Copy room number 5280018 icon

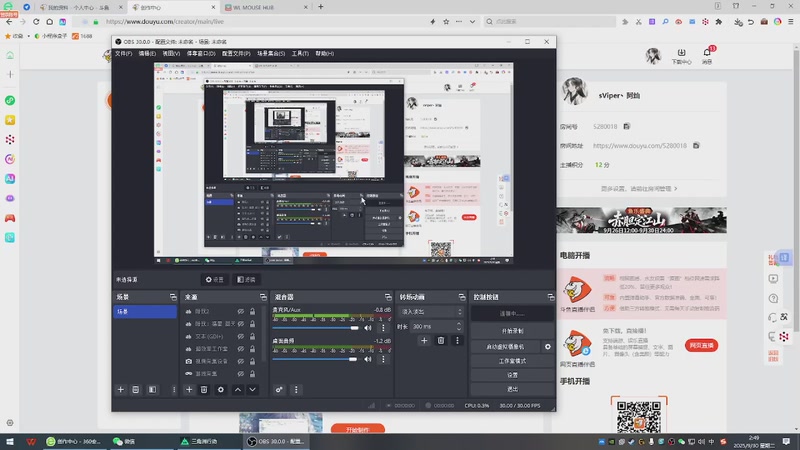(627, 126)
